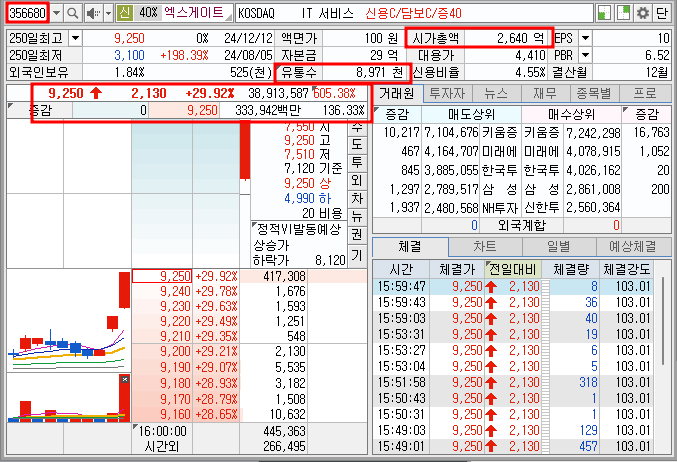Close the volume mini chart with X

tap(125, 379)
